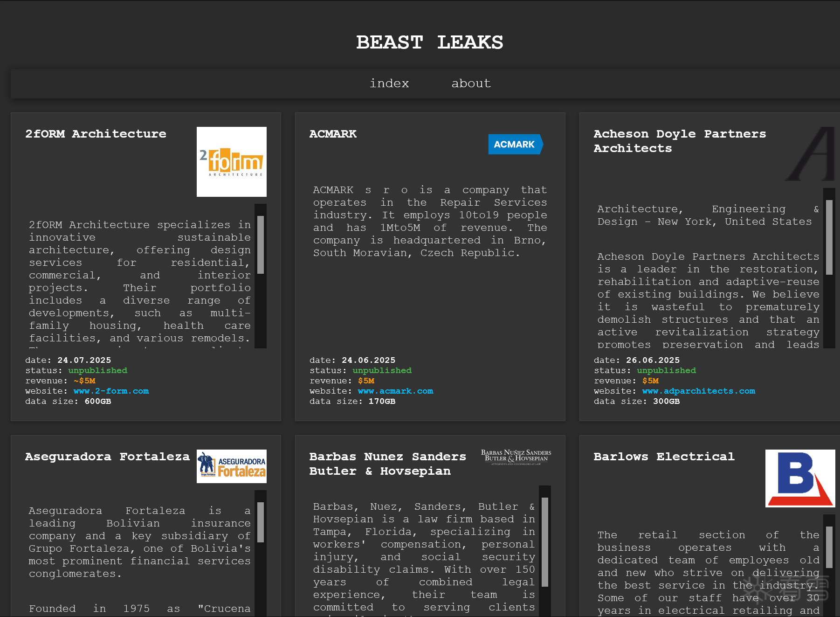Click the Barlows Electrical 'B' logo
Viewport: 840px width, 617px height.
[x=800, y=478]
